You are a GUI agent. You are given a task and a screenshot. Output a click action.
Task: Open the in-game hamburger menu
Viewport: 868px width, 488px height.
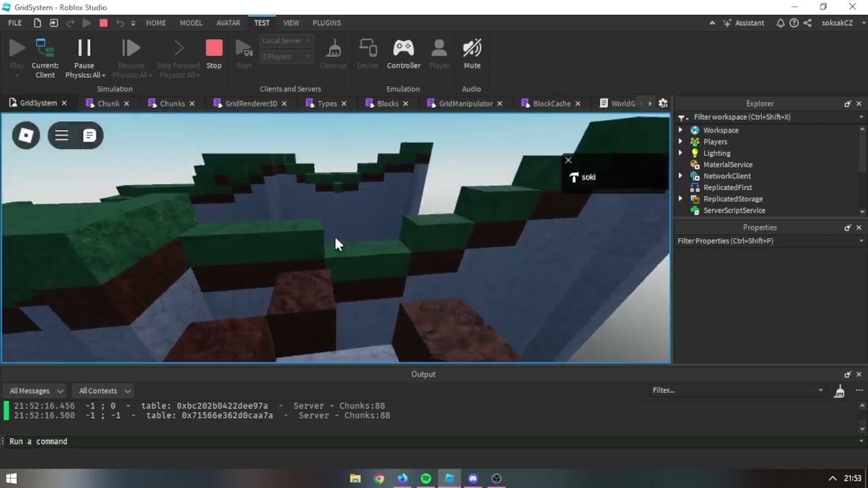62,136
